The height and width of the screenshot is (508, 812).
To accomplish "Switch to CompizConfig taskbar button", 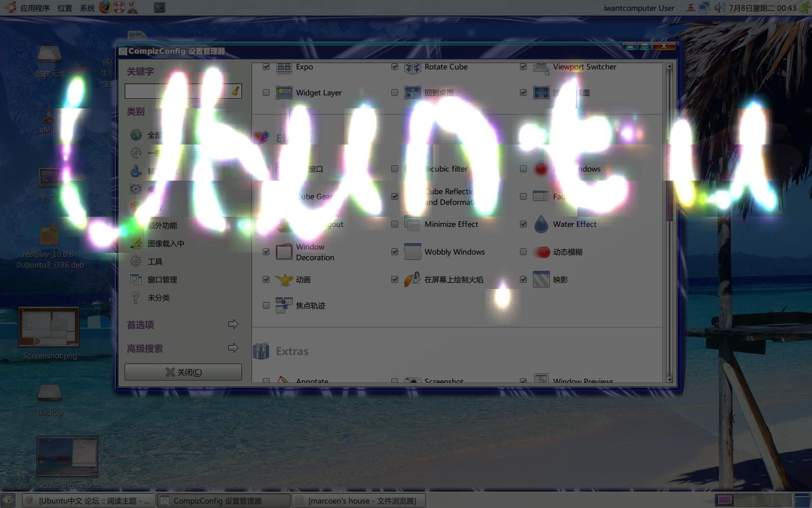I will [223, 501].
